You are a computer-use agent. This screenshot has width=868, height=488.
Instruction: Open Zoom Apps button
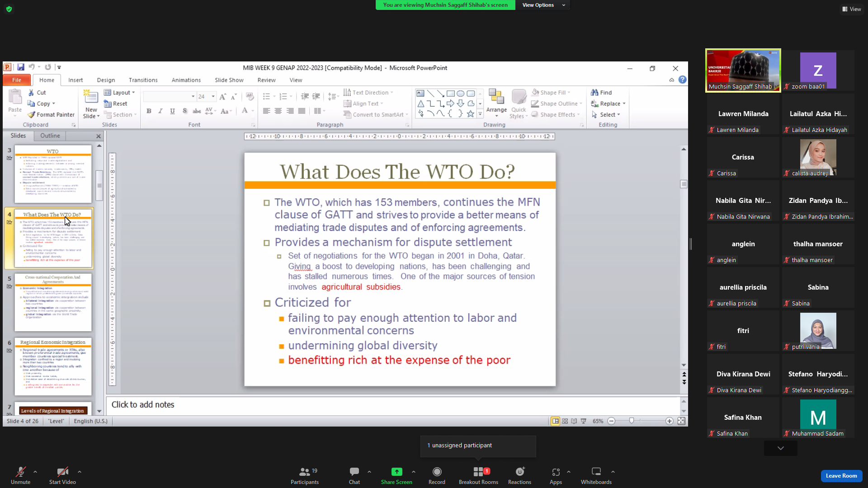(x=556, y=476)
